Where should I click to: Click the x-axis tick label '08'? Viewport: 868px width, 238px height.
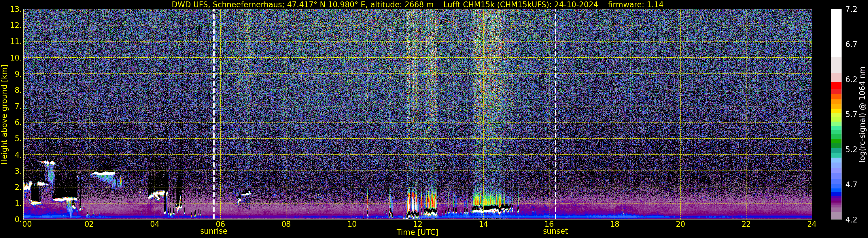pyautogui.click(x=286, y=224)
